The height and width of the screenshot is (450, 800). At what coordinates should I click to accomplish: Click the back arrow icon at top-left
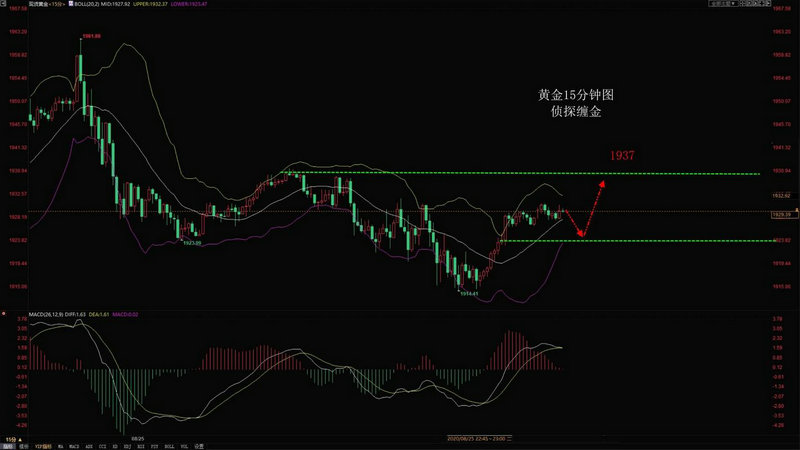4,3
